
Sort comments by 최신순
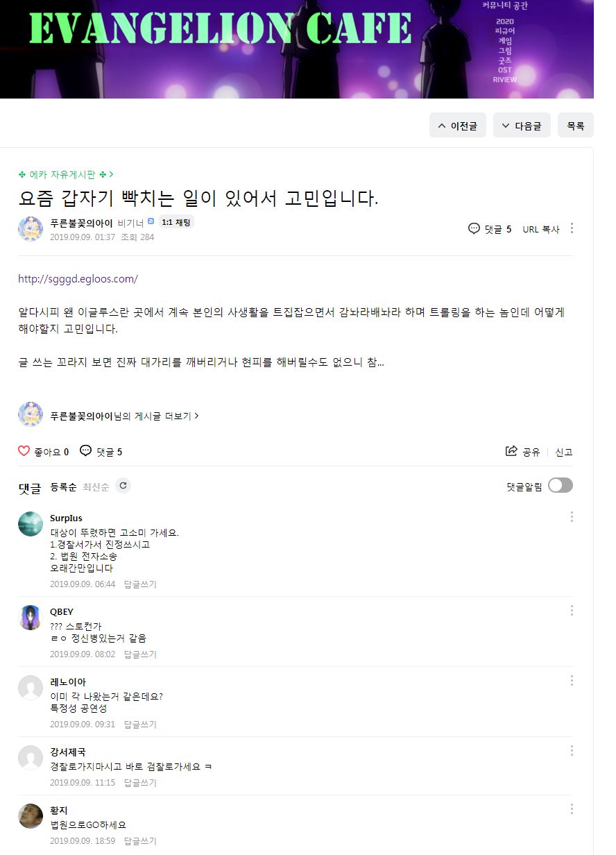96,487
